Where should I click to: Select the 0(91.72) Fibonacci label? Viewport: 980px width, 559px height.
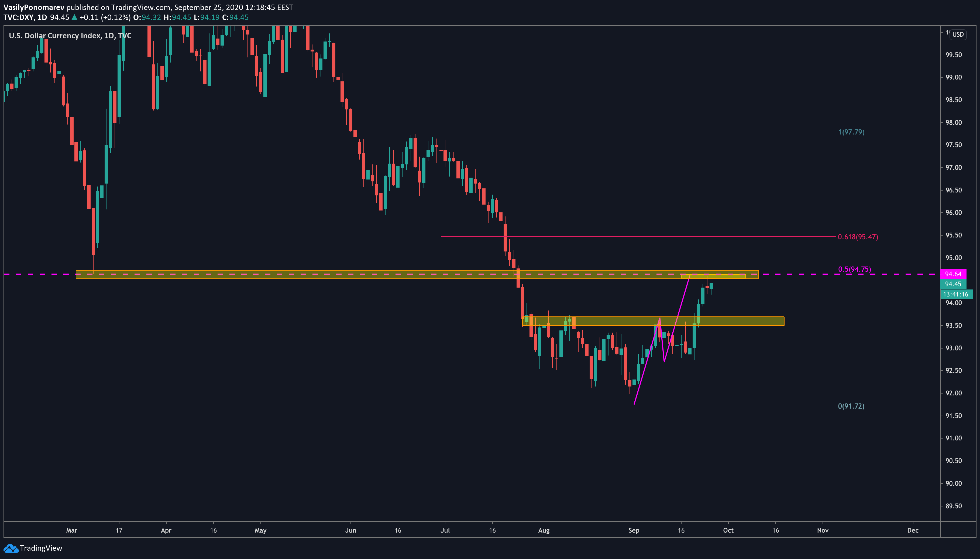coord(851,406)
